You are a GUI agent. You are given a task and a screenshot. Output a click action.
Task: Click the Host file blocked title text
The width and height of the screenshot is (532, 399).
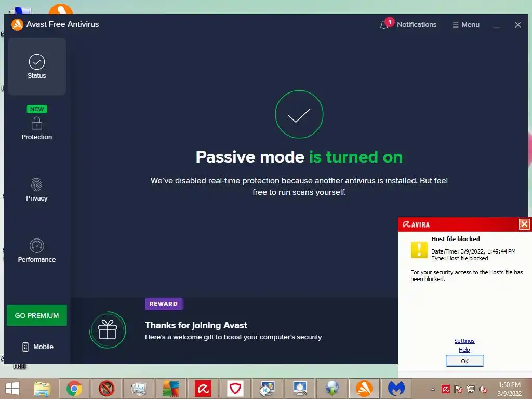tap(456, 239)
